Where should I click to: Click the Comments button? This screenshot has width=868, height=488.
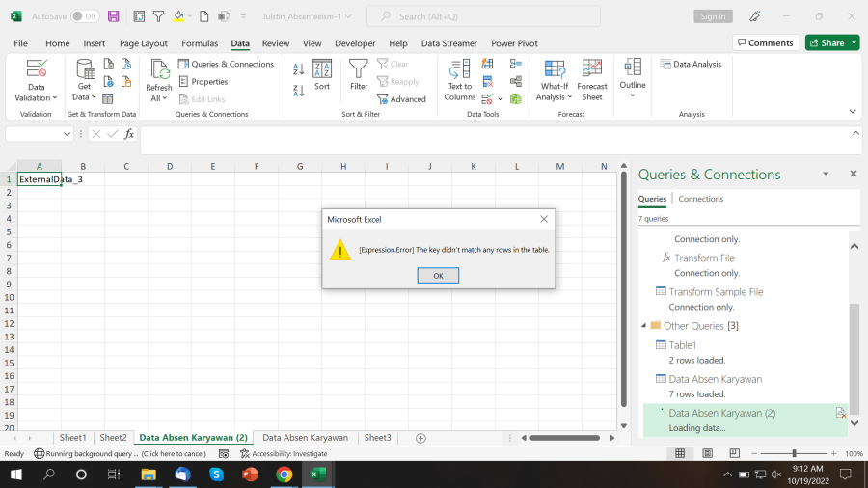(x=766, y=42)
